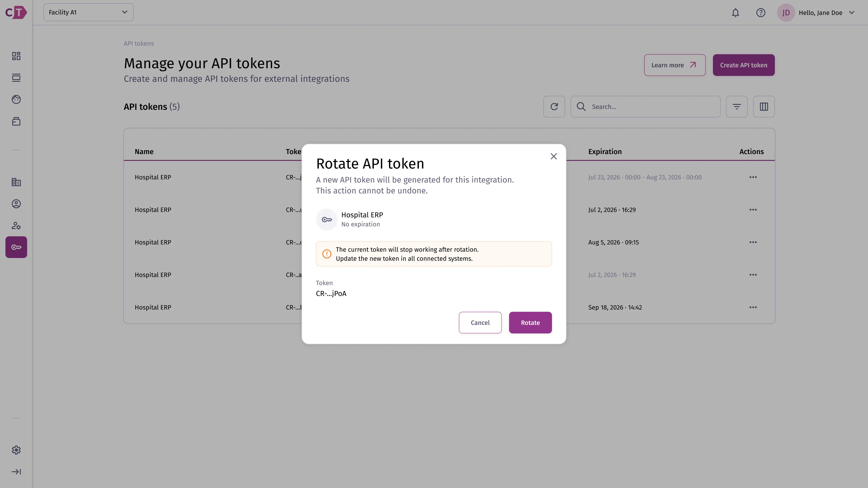
Task: Click the key icon beside Hospital ERP in dialog
Action: [x=326, y=220]
